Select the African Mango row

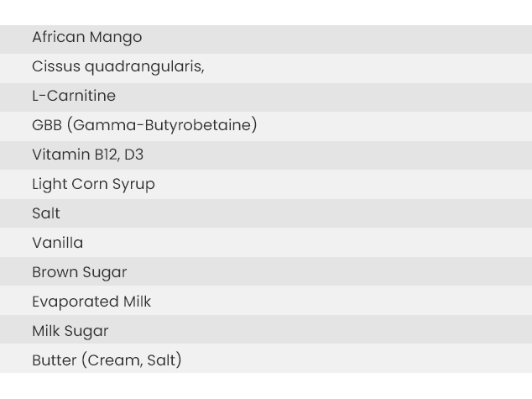coord(266,39)
